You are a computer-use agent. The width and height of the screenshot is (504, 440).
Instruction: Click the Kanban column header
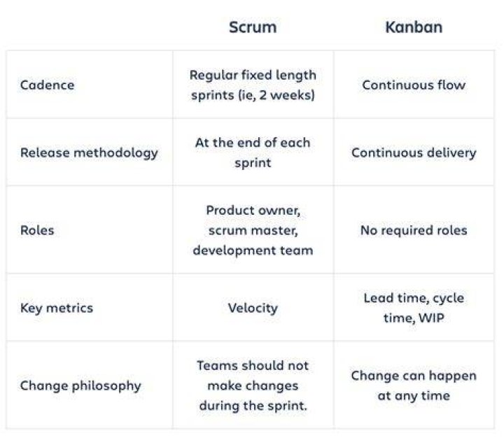click(414, 27)
